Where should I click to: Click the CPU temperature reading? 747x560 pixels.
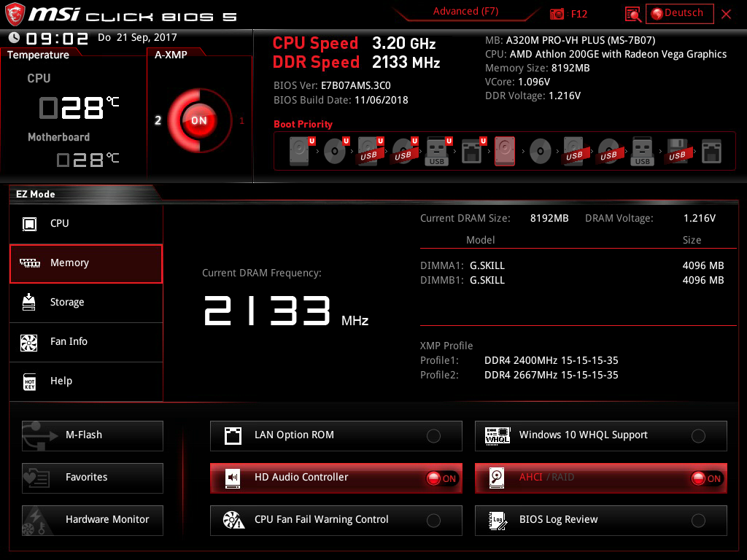79,108
